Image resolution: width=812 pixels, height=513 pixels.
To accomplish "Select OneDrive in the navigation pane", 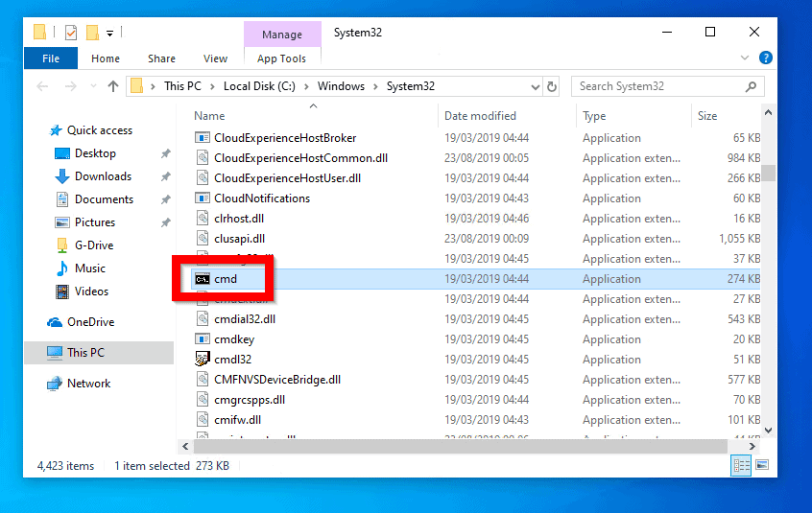I will 90,322.
